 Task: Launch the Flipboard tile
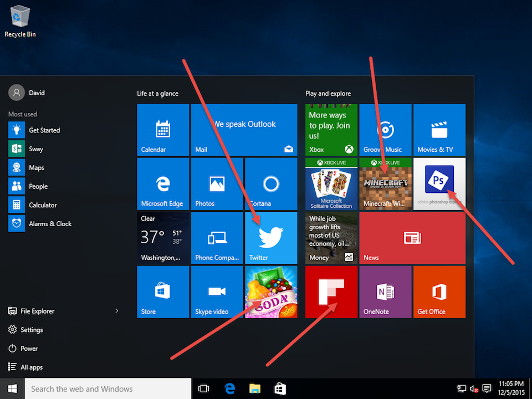[x=331, y=292]
